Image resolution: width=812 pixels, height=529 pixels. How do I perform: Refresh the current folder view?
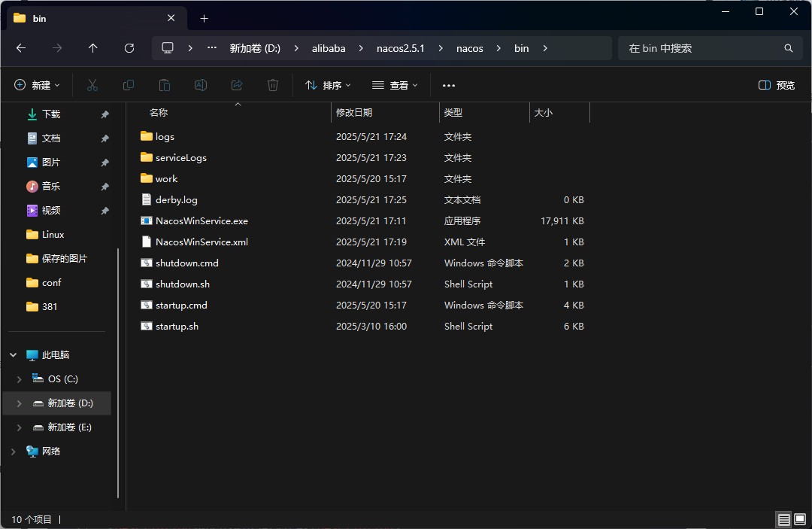(x=129, y=47)
